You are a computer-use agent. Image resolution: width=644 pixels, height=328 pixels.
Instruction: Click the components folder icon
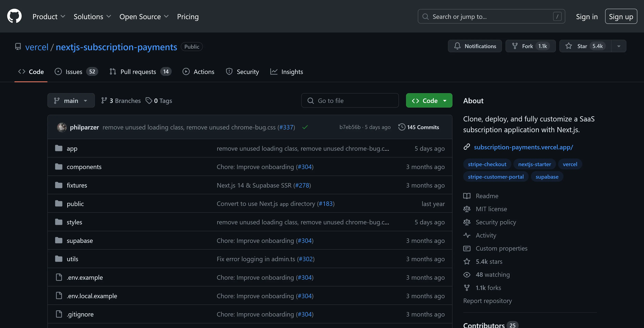tap(59, 167)
